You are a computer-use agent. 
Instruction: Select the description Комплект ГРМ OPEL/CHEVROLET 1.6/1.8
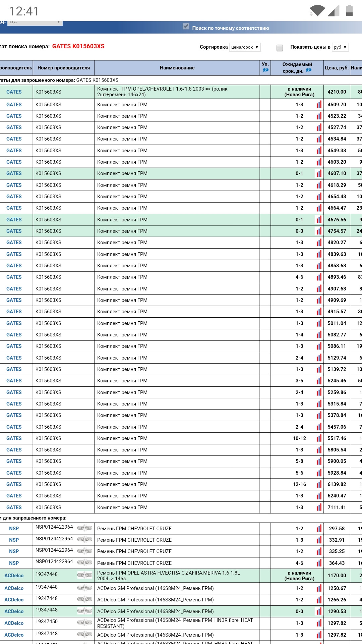click(x=162, y=92)
